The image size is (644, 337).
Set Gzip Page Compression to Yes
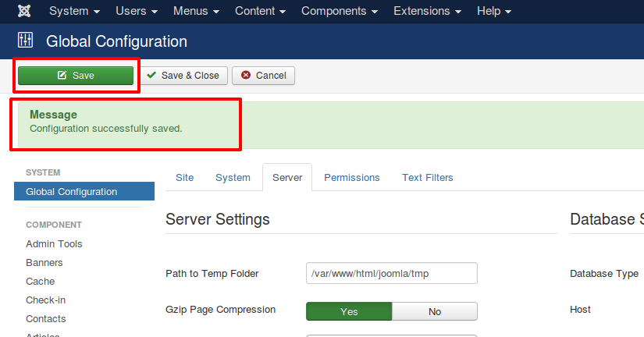click(349, 311)
